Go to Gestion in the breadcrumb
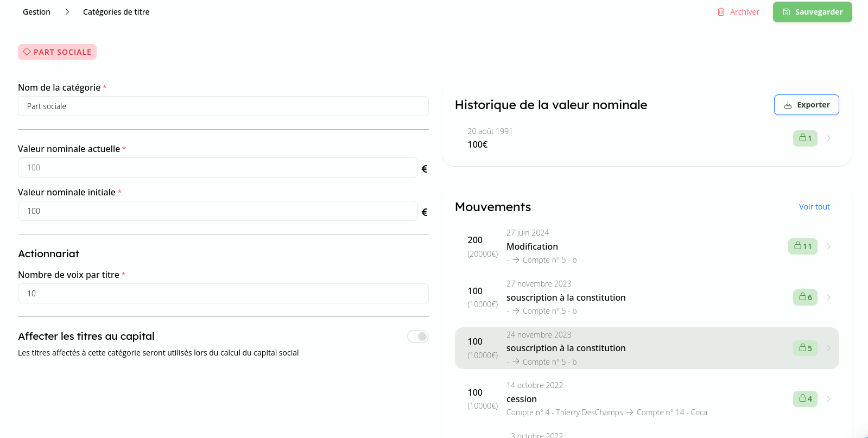The height and width of the screenshot is (438, 868). coord(36,12)
